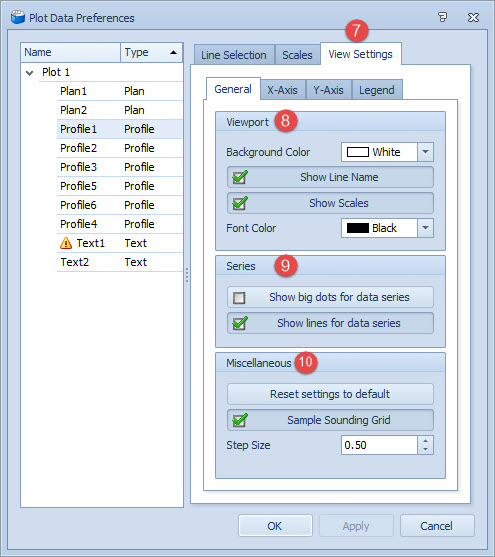Click Reset settings to default
The image size is (495, 557).
(330, 394)
